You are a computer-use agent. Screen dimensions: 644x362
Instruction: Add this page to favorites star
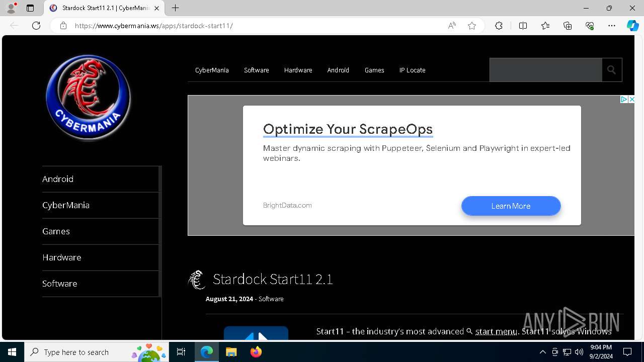472,26
